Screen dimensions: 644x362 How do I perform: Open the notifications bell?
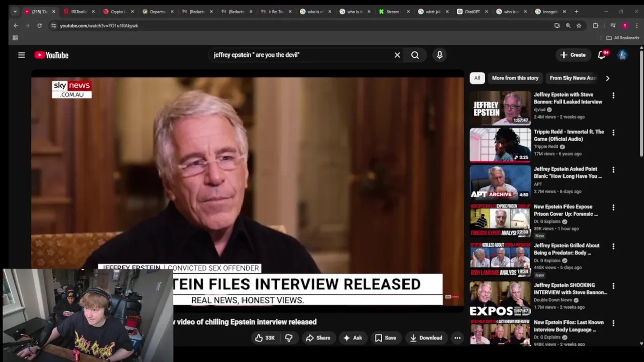point(602,55)
